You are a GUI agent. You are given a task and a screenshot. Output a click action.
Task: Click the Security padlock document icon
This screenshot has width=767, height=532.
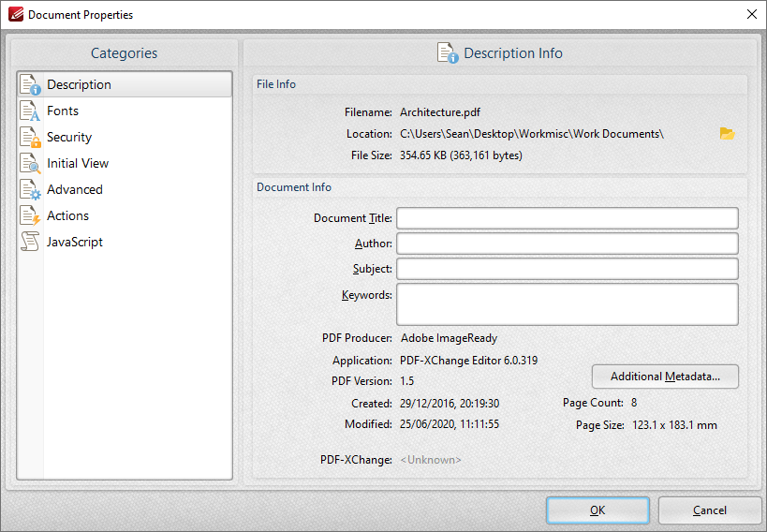pyautogui.click(x=30, y=137)
